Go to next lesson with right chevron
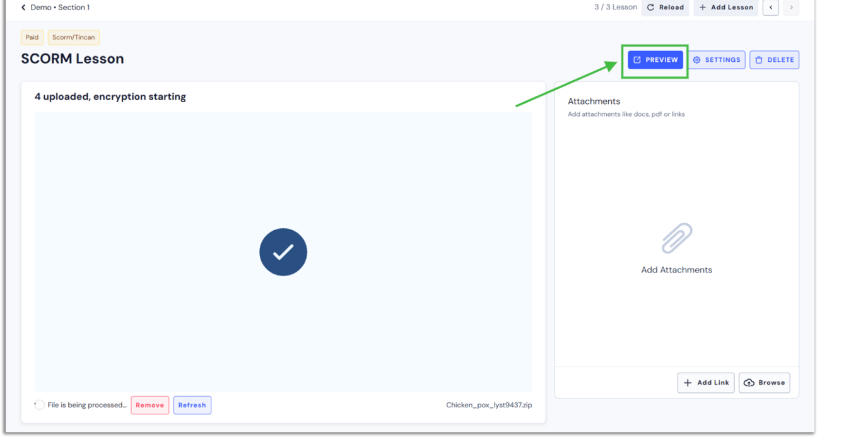The width and height of the screenshot is (868, 437). [x=791, y=8]
